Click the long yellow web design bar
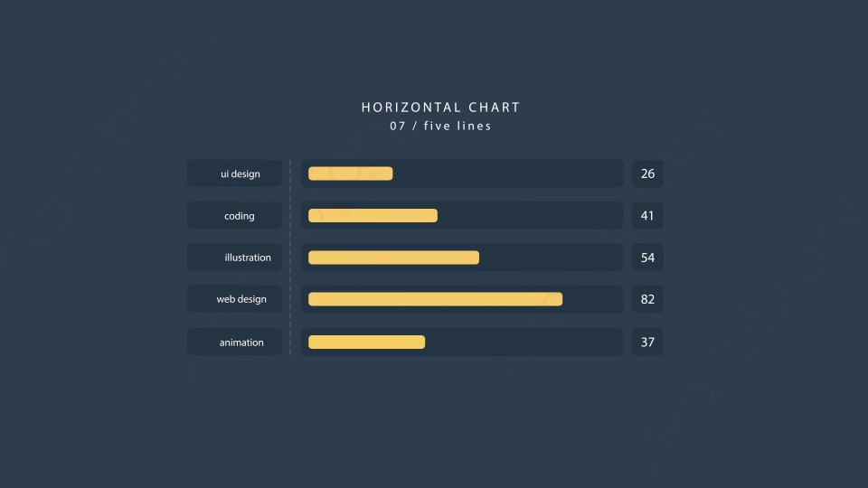868x488 pixels. tap(435, 299)
